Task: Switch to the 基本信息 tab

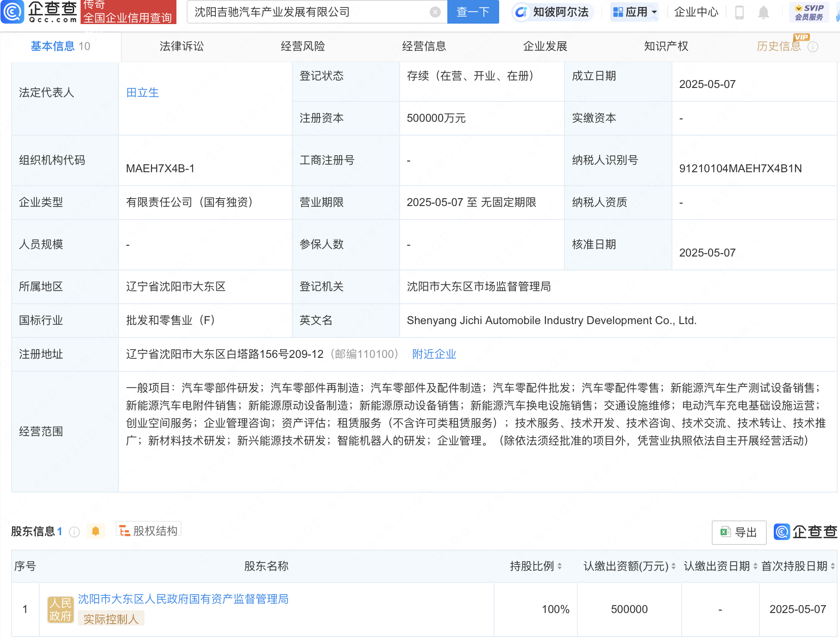Action: (x=60, y=46)
